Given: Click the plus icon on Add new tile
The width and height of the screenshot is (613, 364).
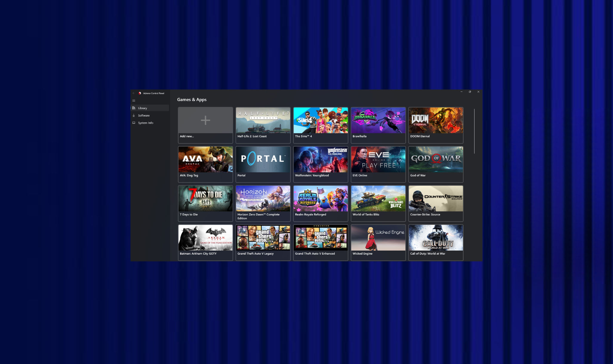Looking at the screenshot, I should (205, 120).
